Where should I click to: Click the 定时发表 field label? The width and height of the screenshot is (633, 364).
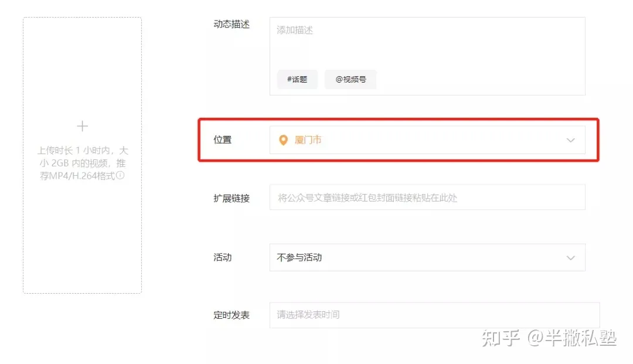232,315
